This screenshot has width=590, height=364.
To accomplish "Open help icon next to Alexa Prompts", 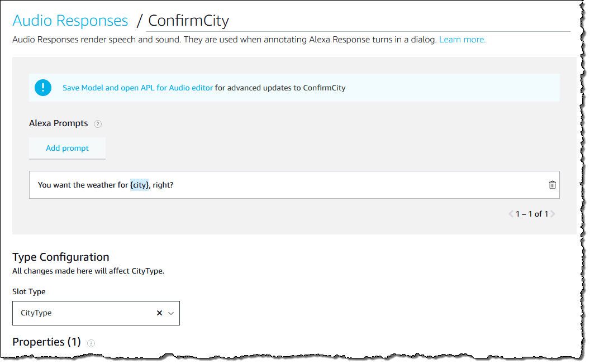I will pos(97,124).
